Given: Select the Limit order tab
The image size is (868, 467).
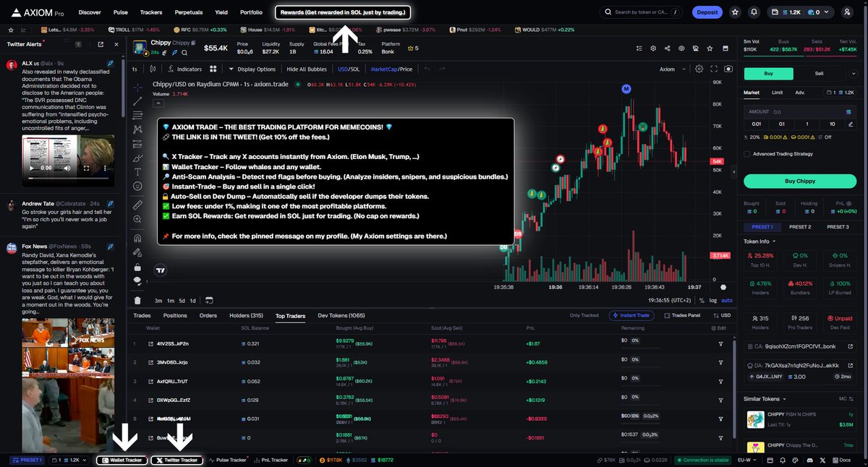Looking at the screenshot, I should tap(777, 93).
